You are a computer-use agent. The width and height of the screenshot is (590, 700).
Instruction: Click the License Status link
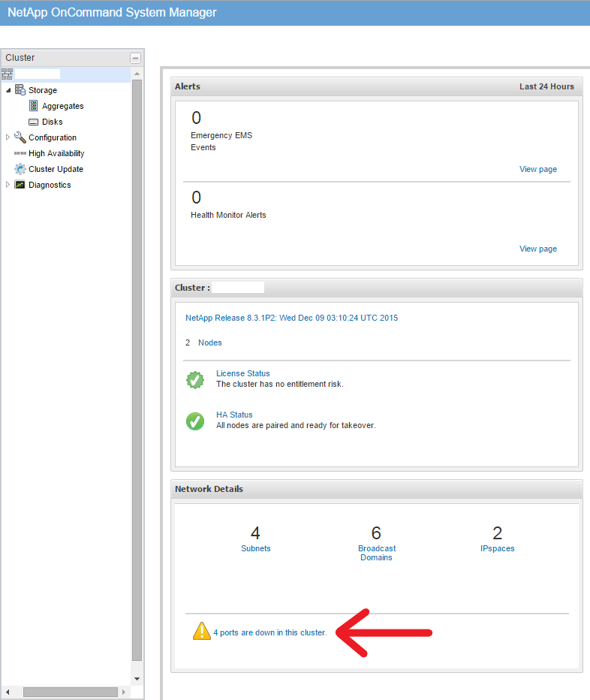click(242, 373)
